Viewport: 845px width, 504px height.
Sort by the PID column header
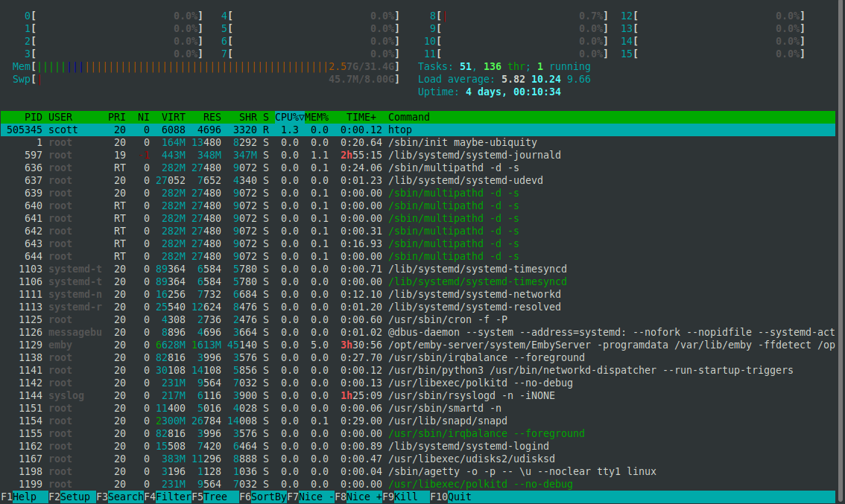click(33, 117)
